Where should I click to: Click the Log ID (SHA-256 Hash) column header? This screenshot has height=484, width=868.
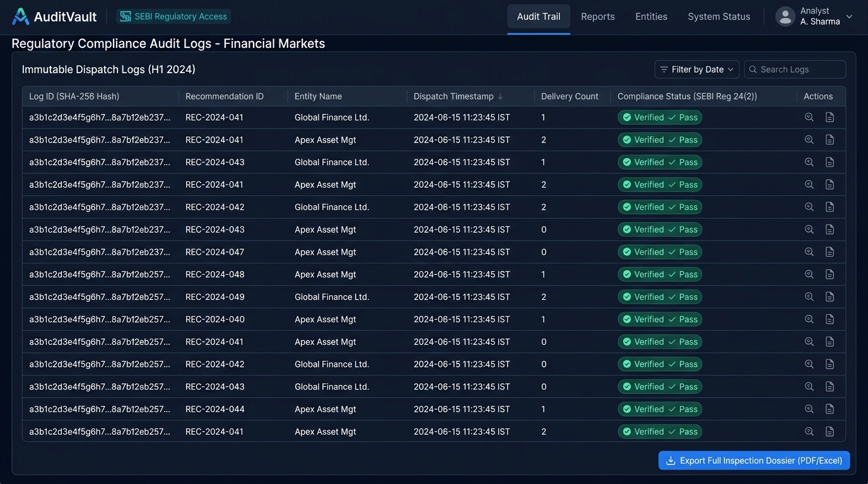click(x=74, y=96)
